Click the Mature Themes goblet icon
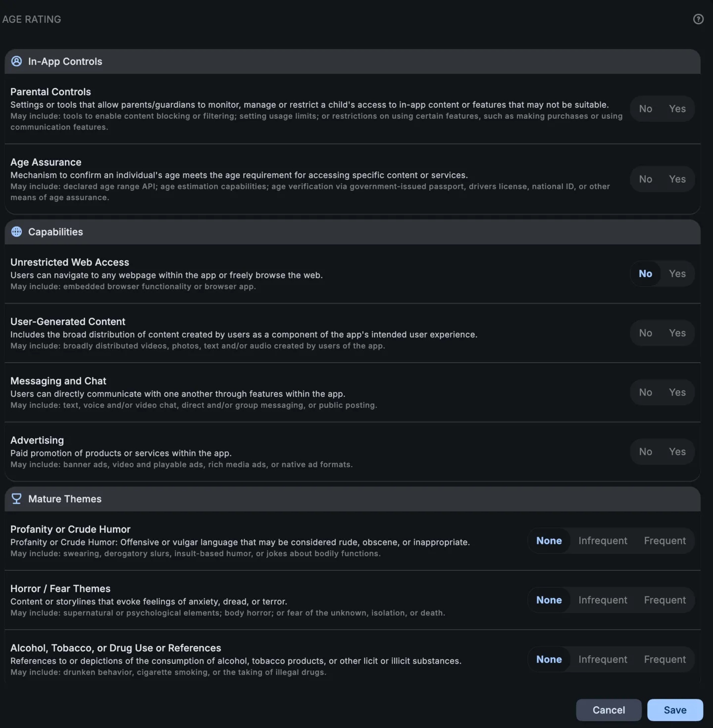 pos(16,499)
